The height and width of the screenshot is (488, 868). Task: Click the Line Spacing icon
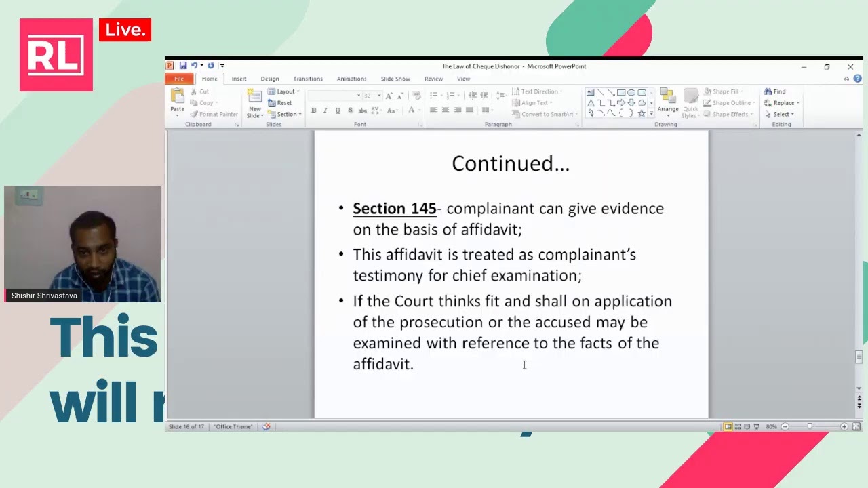[500, 96]
